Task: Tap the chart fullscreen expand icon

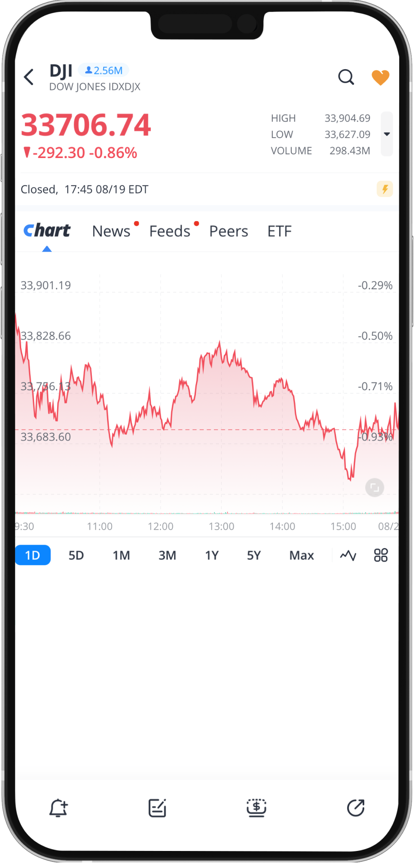Action: 374,487
